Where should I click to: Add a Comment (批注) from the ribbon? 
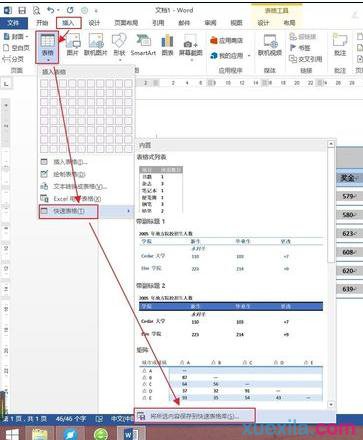(340, 45)
